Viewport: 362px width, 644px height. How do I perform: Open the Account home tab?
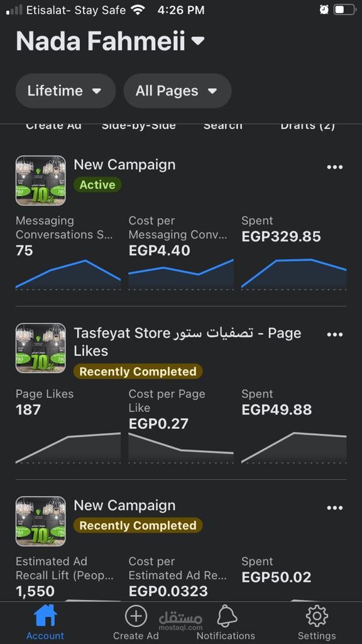(x=45, y=621)
